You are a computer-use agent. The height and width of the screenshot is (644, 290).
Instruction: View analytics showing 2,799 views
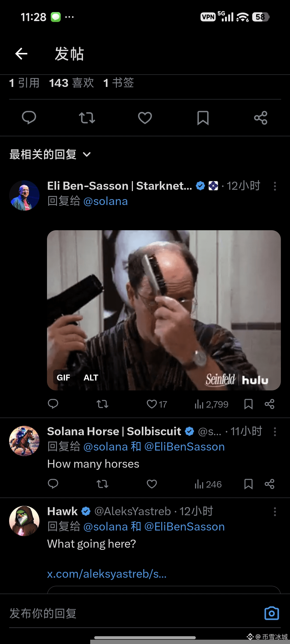point(212,404)
